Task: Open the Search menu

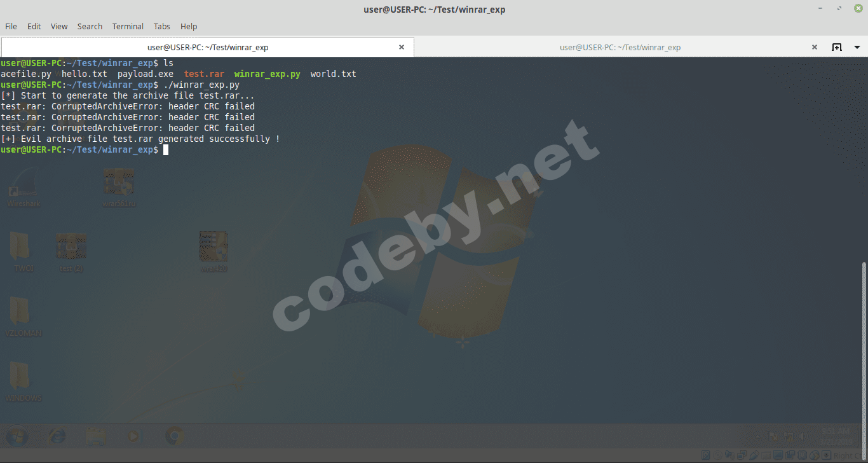Action: [90, 26]
